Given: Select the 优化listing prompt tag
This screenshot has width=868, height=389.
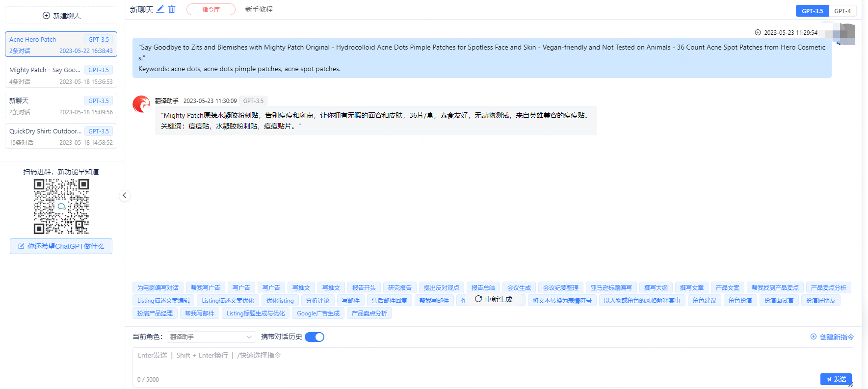Looking at the screenshot, I should pyautogui.click(x=280, y=300).
